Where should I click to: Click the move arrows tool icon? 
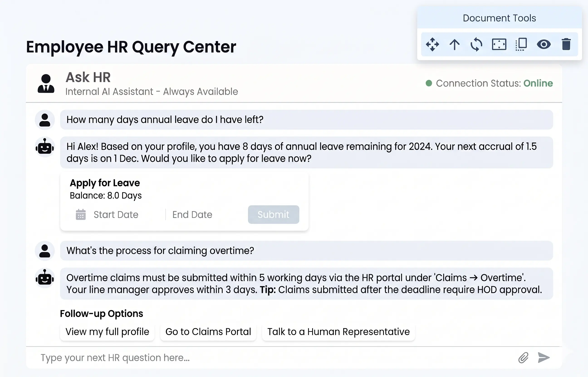[x=432, y=44]
